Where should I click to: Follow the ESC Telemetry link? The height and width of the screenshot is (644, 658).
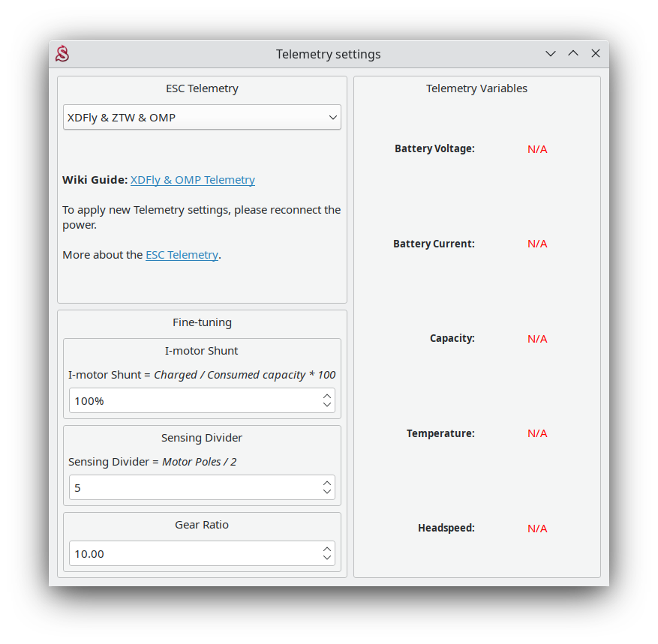coord(182,255)
